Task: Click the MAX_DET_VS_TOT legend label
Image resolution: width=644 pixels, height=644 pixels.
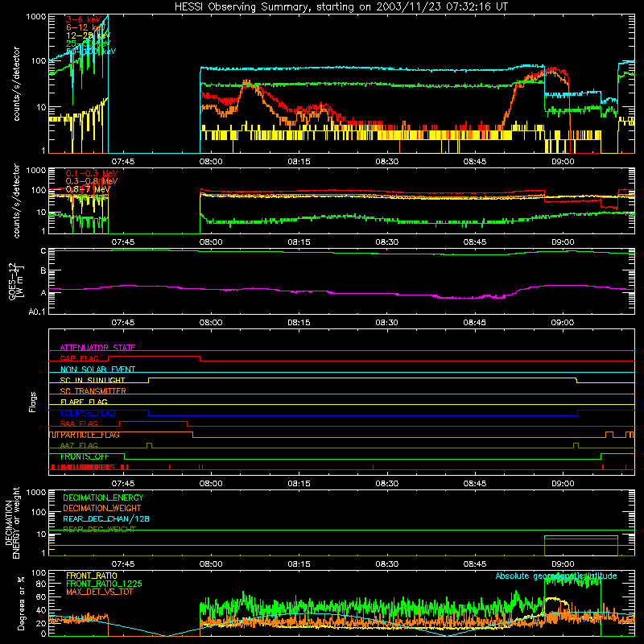Action: [98, 592]
